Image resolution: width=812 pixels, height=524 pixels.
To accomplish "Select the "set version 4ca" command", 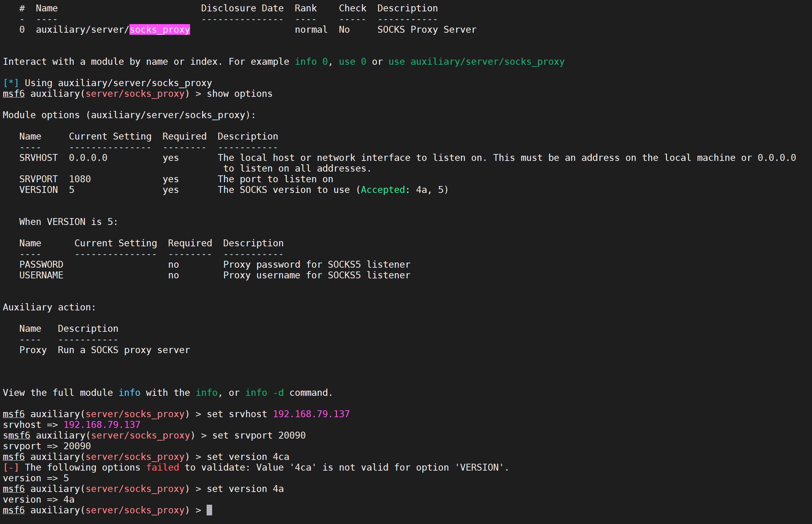I will pos(248,457).
